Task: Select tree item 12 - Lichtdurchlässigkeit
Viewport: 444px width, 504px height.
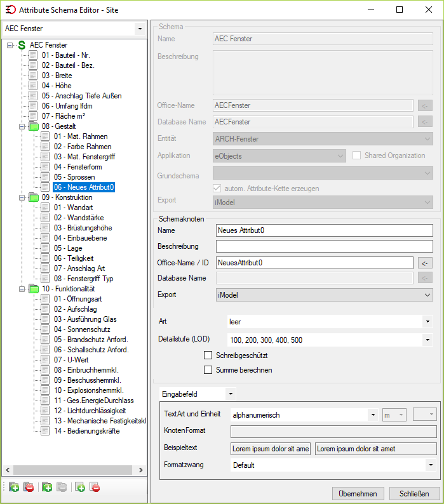Action: coord(90,411)
